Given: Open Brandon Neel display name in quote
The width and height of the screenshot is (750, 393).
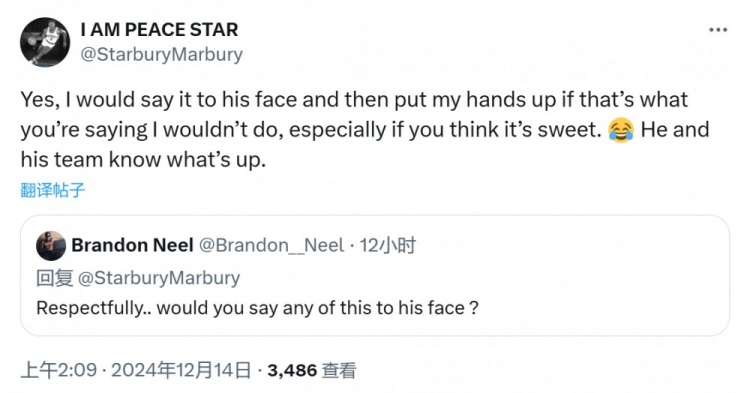Looking at the screenshot, I should 132,245.
